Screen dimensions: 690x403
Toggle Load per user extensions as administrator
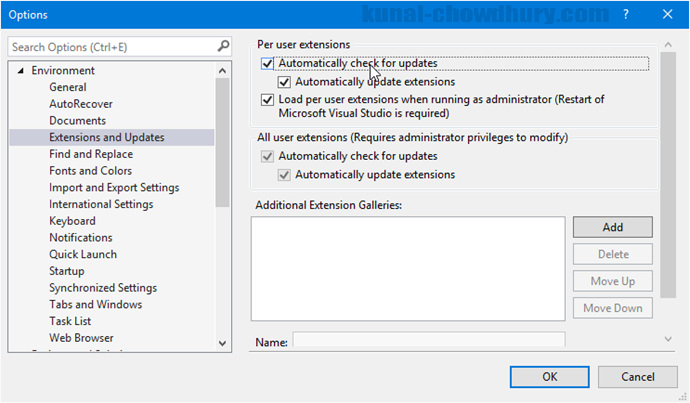pos(267,100)
